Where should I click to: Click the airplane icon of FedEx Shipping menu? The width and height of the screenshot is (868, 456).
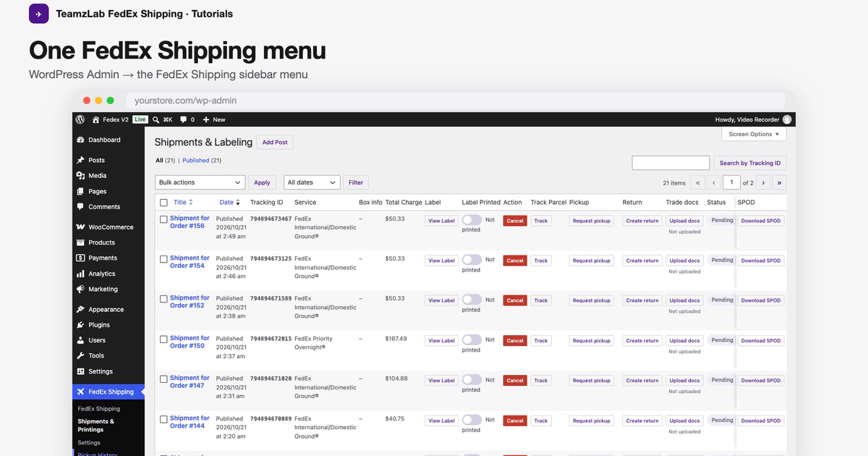pos(81,392)
